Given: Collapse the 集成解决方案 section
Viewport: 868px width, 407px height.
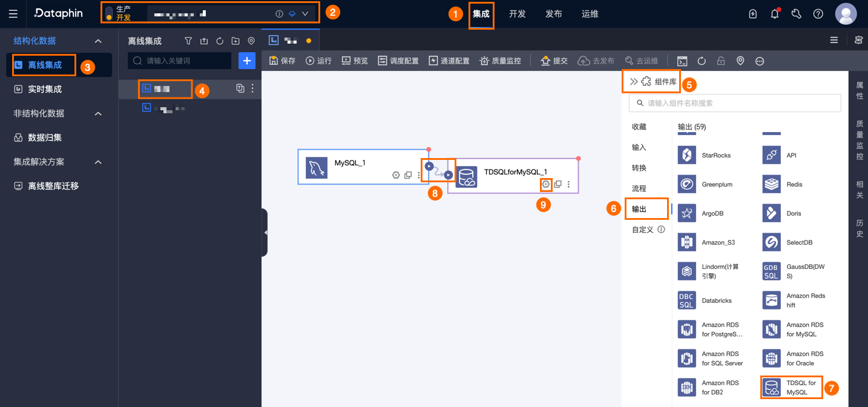Looking at the screenshot, I should pos(98,162).
